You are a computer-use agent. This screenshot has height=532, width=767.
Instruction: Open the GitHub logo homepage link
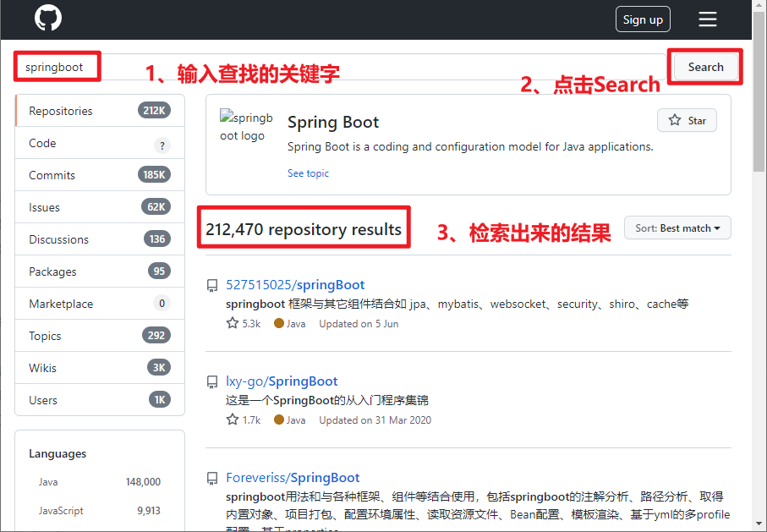tap(48, 18)
